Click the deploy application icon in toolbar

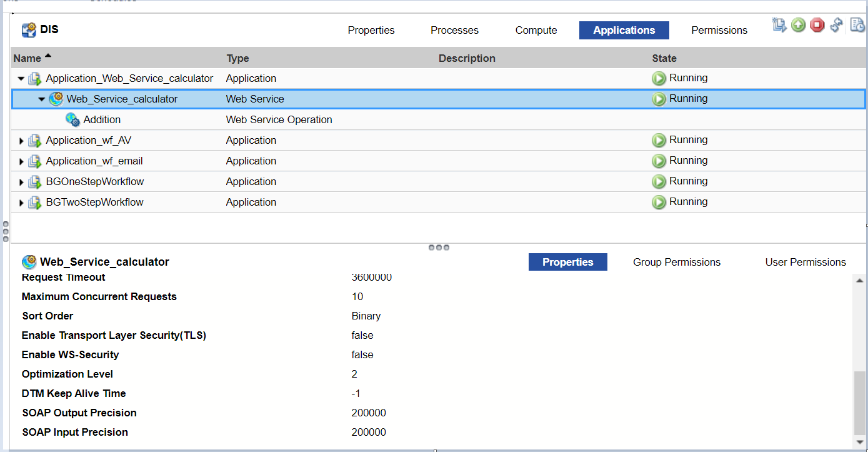click(779, 25)
